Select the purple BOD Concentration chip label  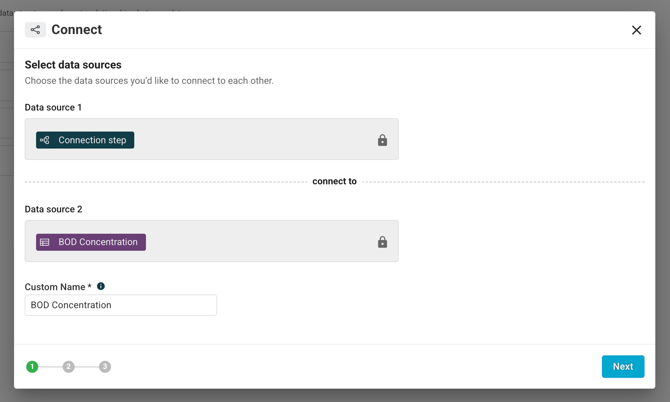(98, 242)
